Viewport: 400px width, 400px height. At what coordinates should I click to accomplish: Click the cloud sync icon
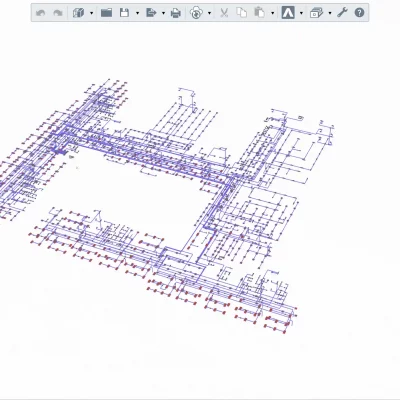pyautogui.click(x=196, y=13)
